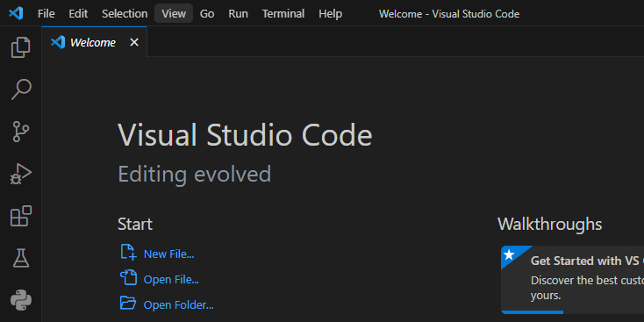The width and height of the screenshot is (644, 322).
Task: Click the Visual Studio Code heading
Action: [x=245, y=135]
